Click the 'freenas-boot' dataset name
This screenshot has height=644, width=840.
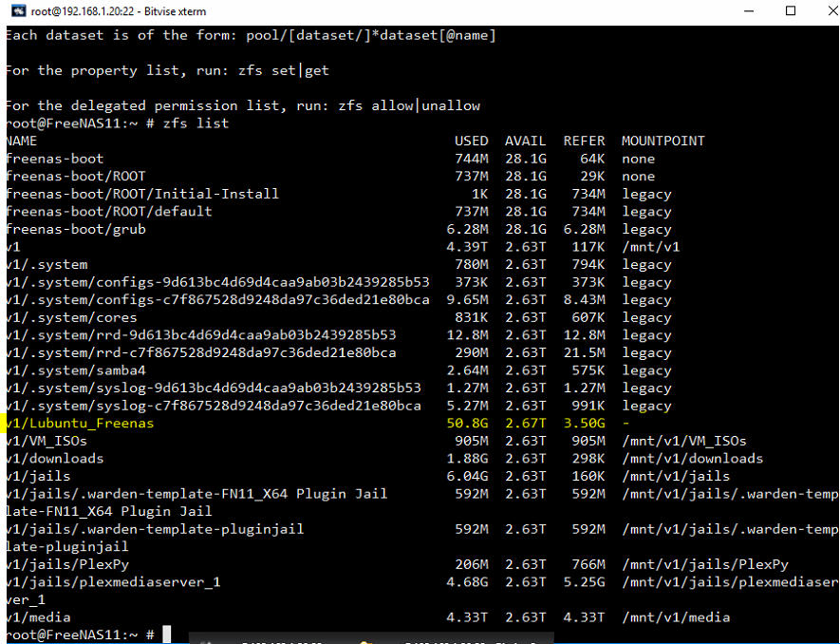point(55,159)
